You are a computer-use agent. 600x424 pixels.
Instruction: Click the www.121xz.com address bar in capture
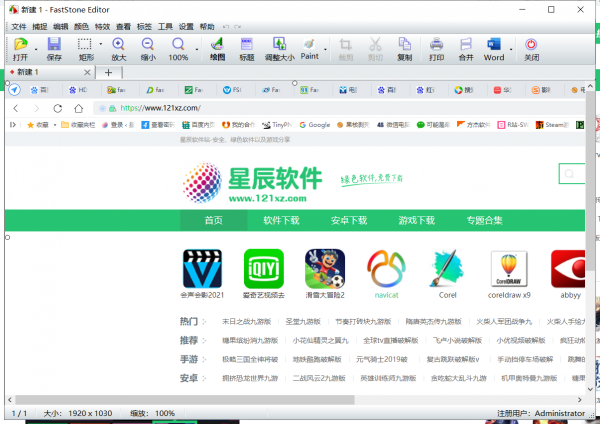[339, 108]
